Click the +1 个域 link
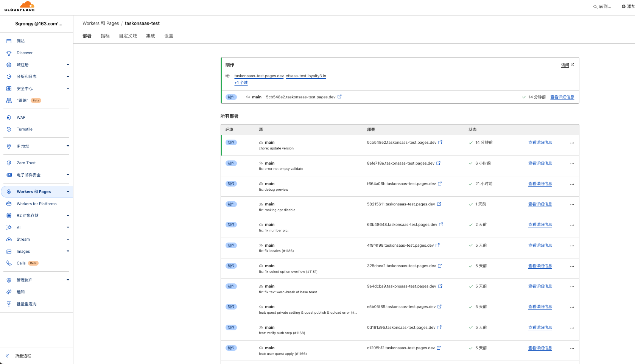Screen dimensions: 635x364 pos(241,83)
